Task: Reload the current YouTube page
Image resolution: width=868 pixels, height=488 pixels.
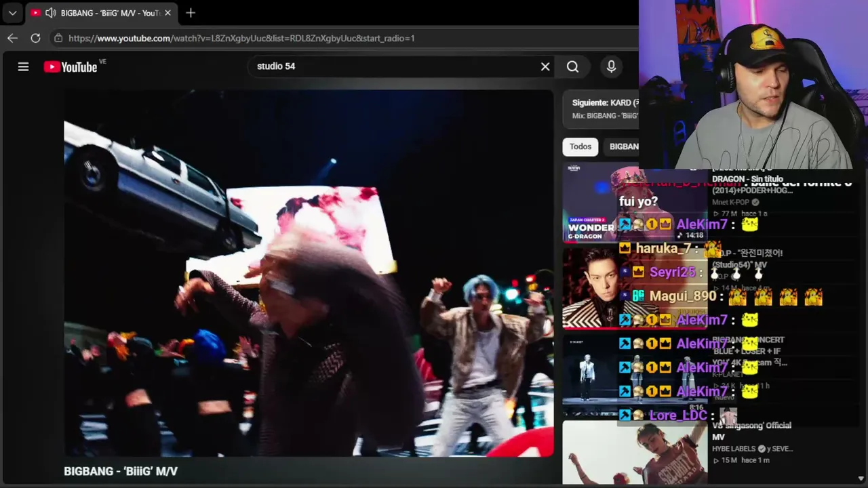Action: [x=35, y=38]
